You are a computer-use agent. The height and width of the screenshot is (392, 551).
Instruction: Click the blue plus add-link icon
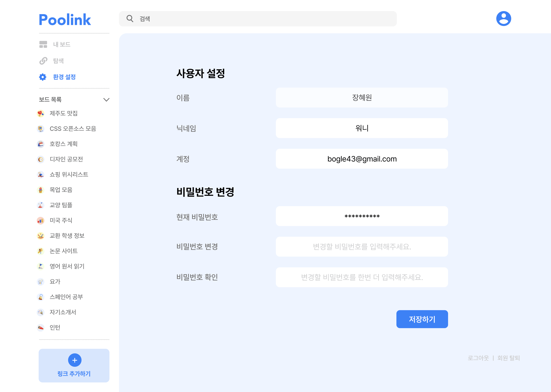(x=75, y=360)
